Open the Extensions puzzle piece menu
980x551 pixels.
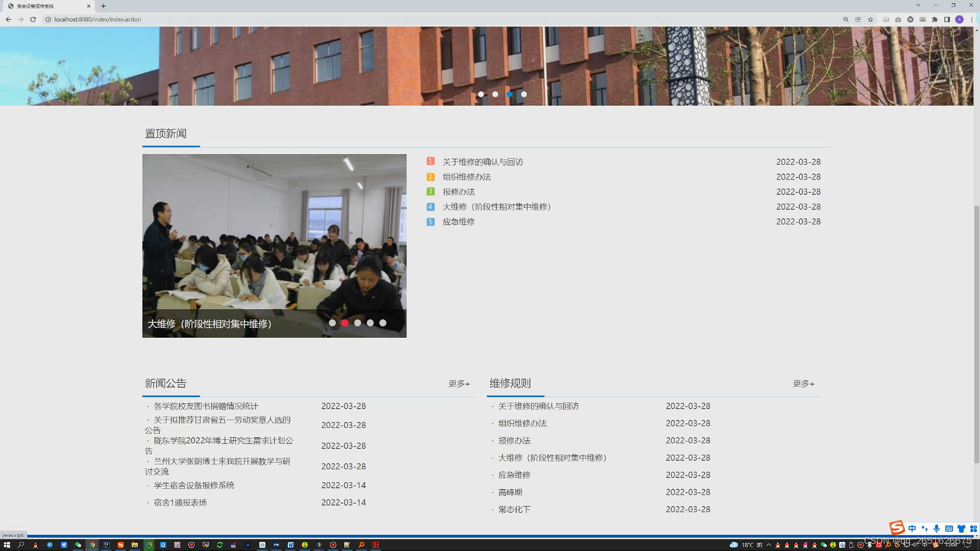point(935,19)
